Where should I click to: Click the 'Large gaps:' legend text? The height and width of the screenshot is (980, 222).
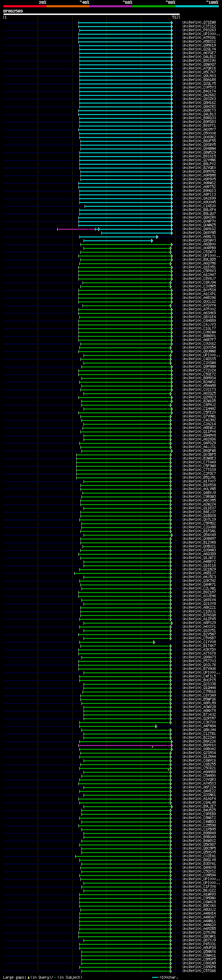[15, 977]
